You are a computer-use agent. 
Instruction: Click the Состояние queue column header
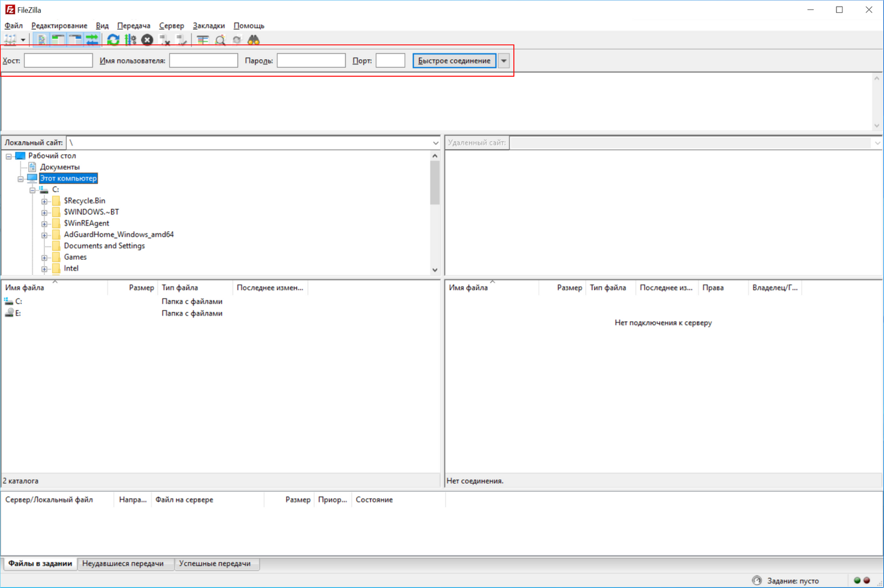(x=398, y=500)
